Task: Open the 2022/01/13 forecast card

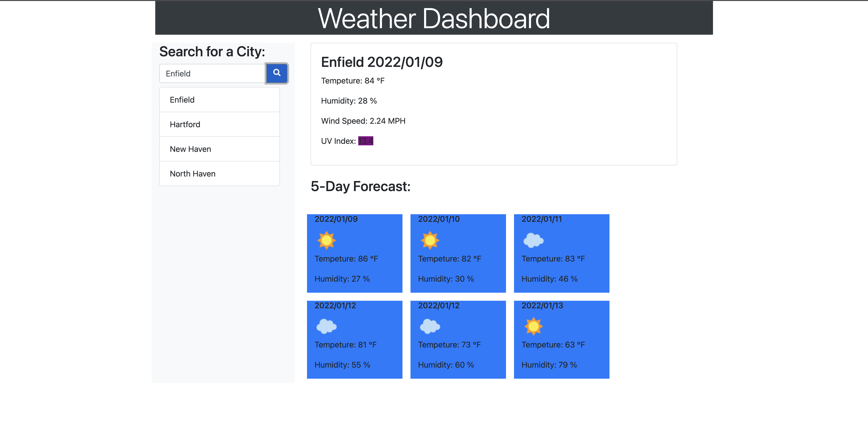Action: click(x=561, y=339)
